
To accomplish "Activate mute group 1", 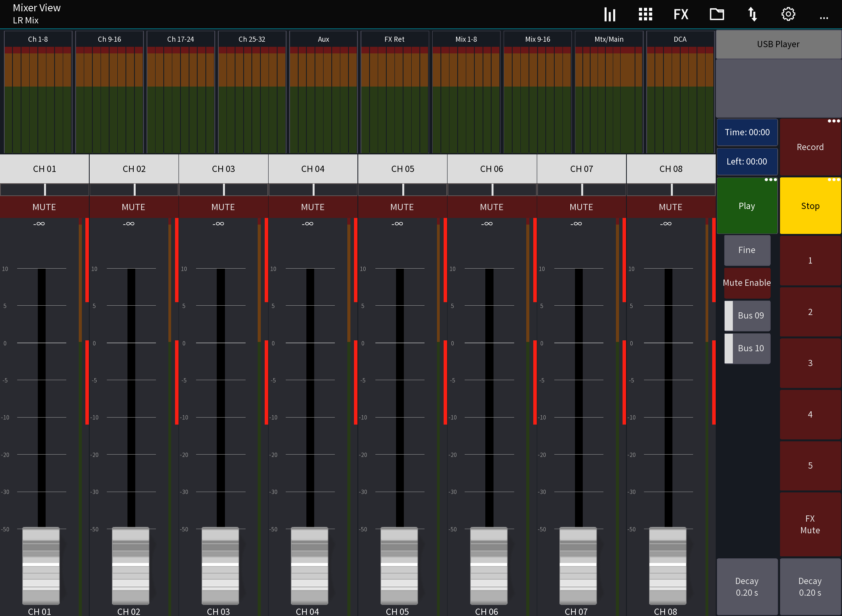I will [x=810, y=260].
